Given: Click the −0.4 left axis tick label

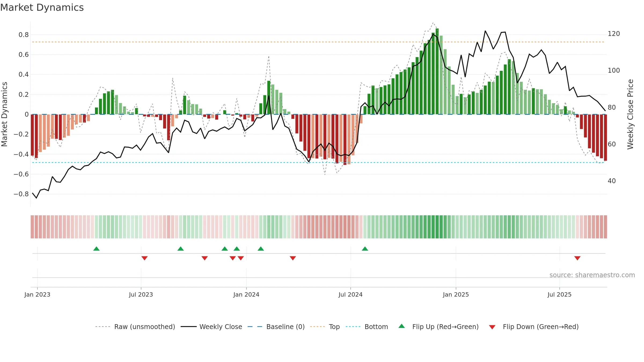Looking at the screenshot, I should 21,154.
